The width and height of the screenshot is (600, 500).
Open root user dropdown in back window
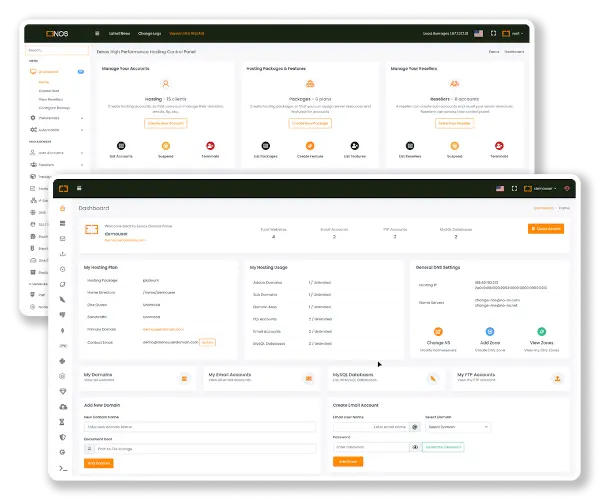[x=513, y=34]
